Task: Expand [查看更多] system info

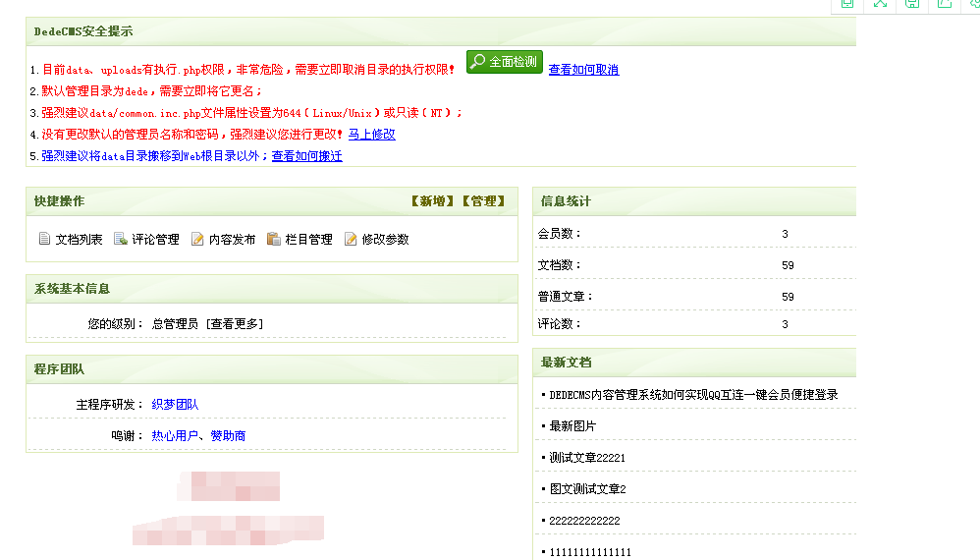Action: click(235, 323)
